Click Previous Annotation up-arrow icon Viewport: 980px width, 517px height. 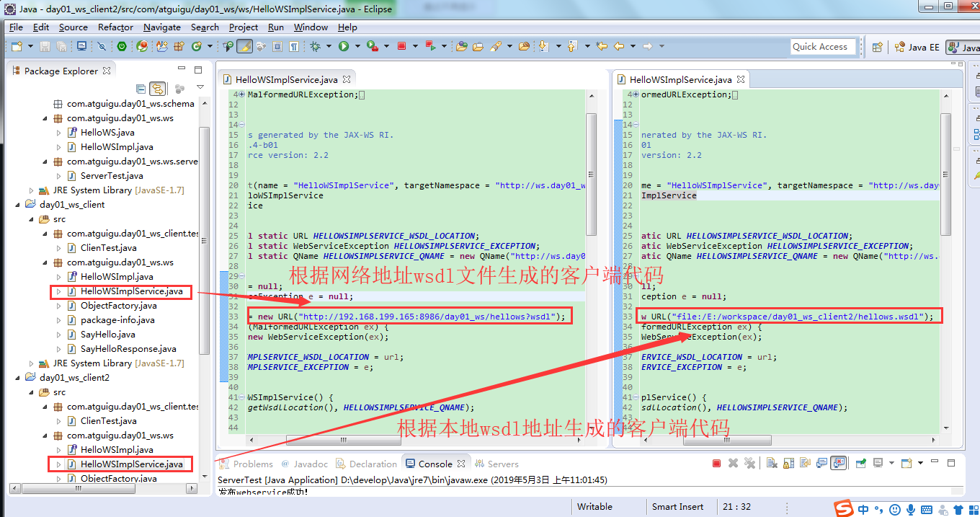tap(572, 46)
